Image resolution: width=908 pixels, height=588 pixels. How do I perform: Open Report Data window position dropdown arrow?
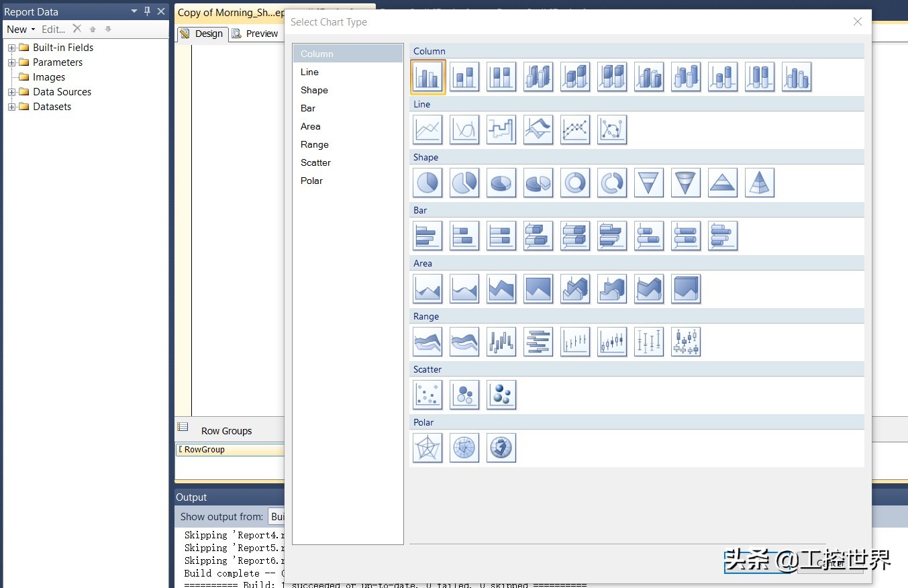click(x=134, y=11)
